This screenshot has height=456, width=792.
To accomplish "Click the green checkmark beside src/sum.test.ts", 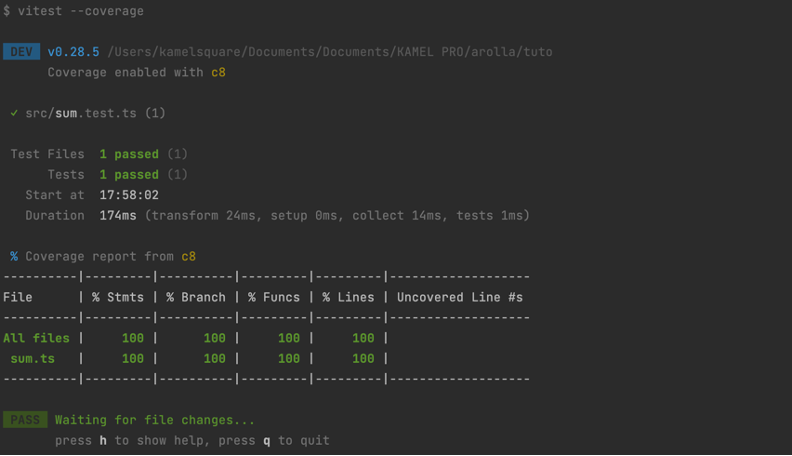I will (x=14, y=113).
